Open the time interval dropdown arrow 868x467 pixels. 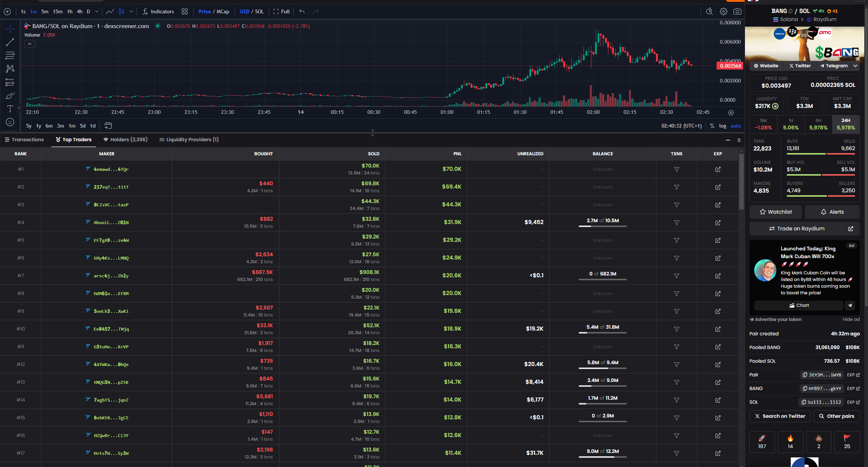pos(97,11)
